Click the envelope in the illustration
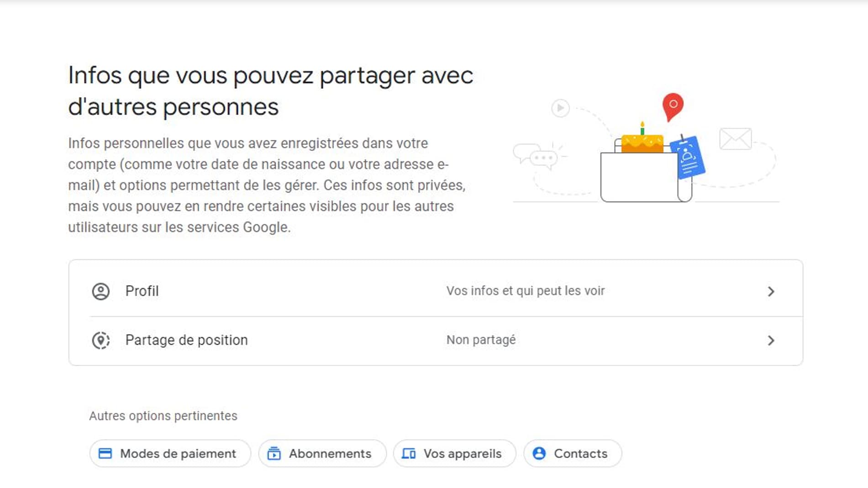Image resolution: width=868 pixels, height=488 pixels. [735, 139]
